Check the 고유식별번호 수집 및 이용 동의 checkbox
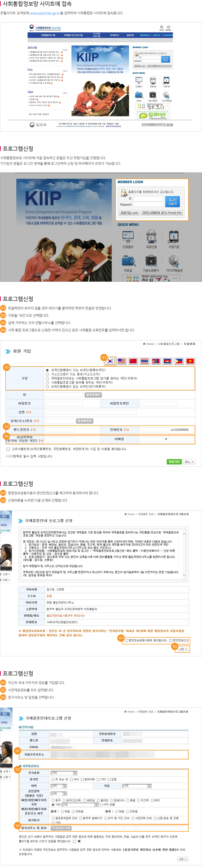Screen dimensions: 202x868 tap(8, 449)
